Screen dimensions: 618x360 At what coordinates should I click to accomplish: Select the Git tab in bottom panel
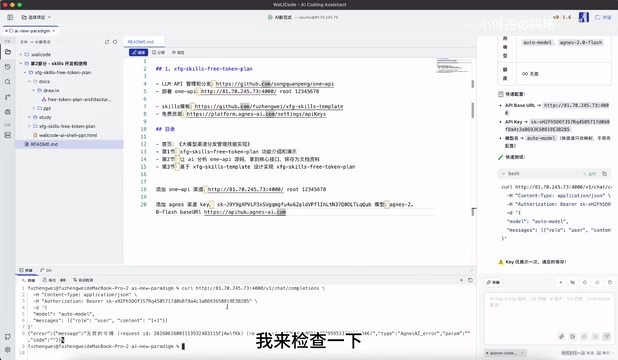(x=47, y=270)
